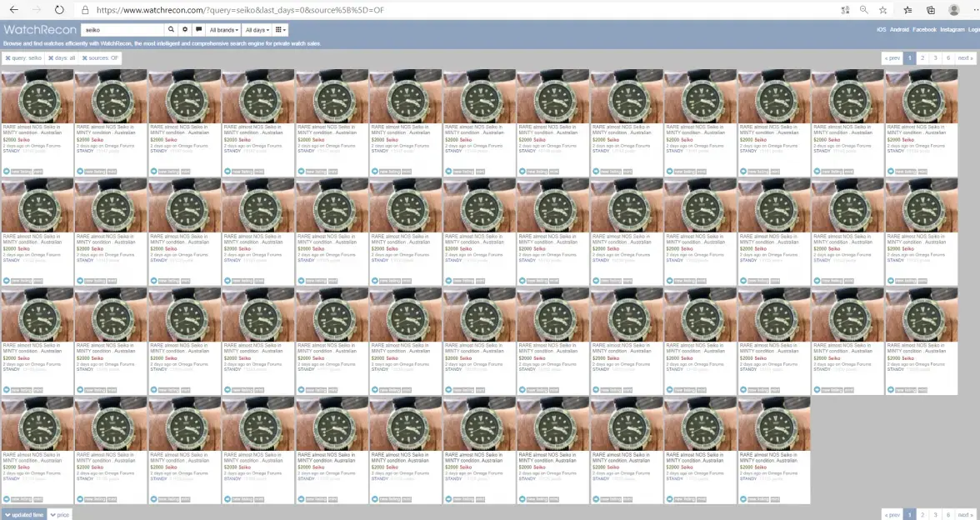Open the browser Collections icon
Screen dimensions: 980x520
tap(931, 10)
